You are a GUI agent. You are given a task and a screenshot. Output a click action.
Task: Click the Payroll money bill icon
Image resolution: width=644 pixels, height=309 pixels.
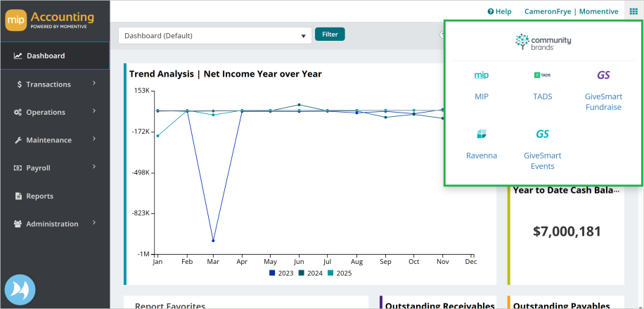pyautogui.click(x=18, y=168)
